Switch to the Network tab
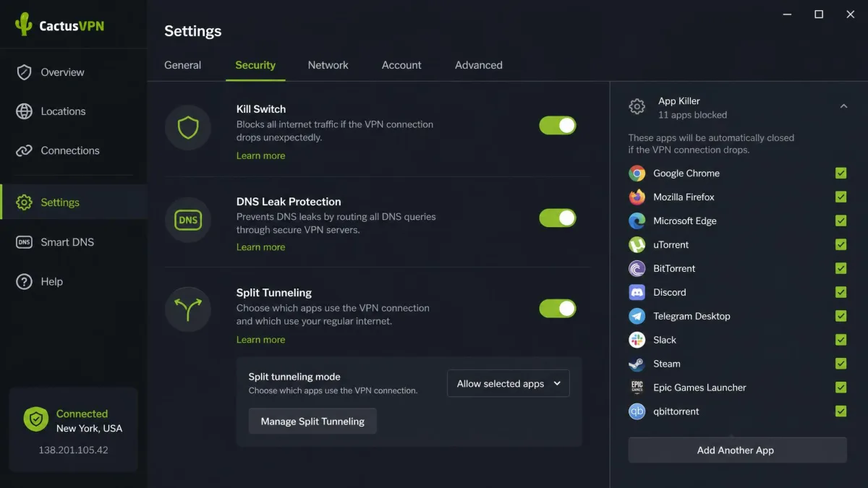 [328, 65]
